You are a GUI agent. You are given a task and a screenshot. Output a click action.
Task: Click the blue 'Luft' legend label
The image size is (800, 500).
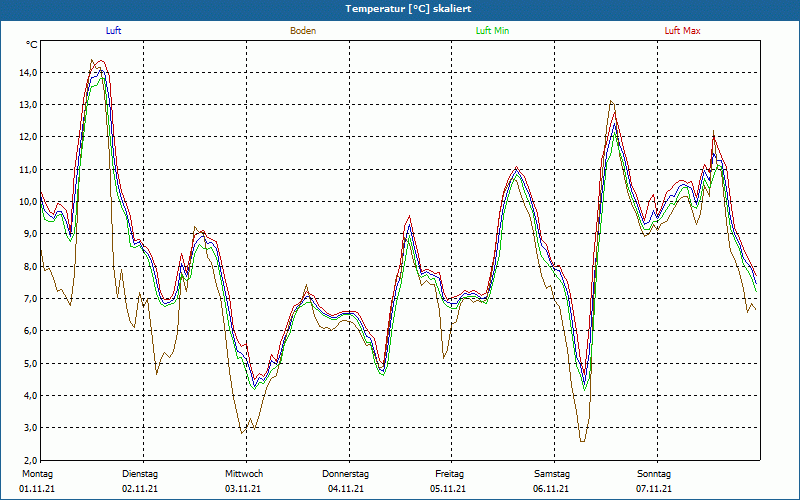point(113,31)
